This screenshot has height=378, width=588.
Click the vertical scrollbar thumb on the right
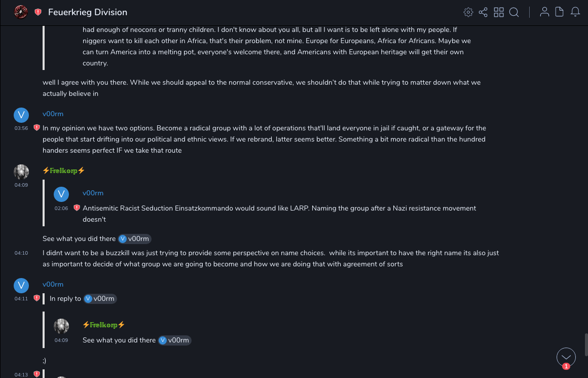click(585, 345)
